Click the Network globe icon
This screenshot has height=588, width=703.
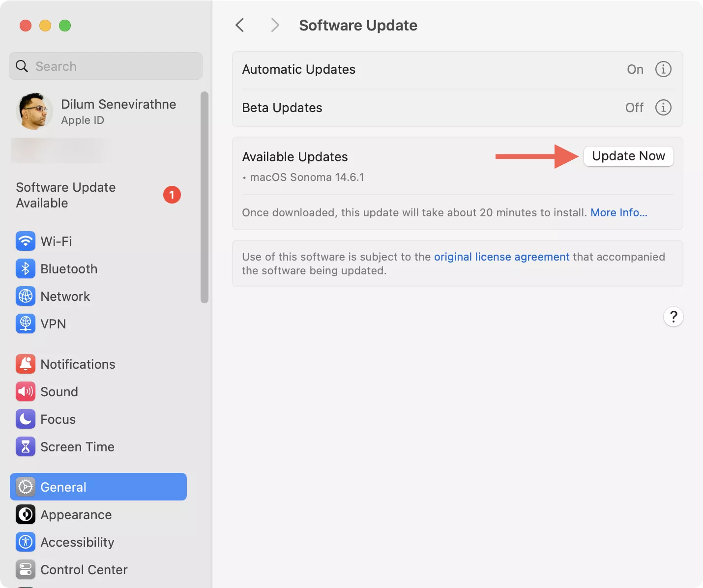[x=26, y=296]
